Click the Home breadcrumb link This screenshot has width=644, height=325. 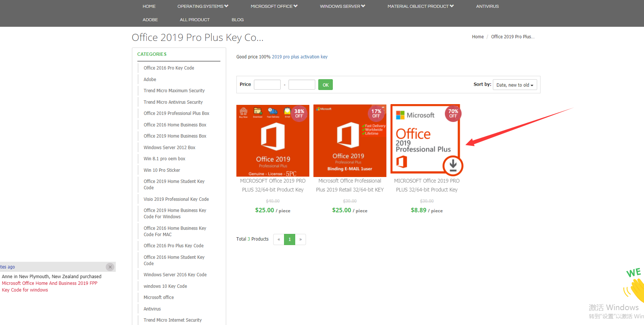[478, 37]
